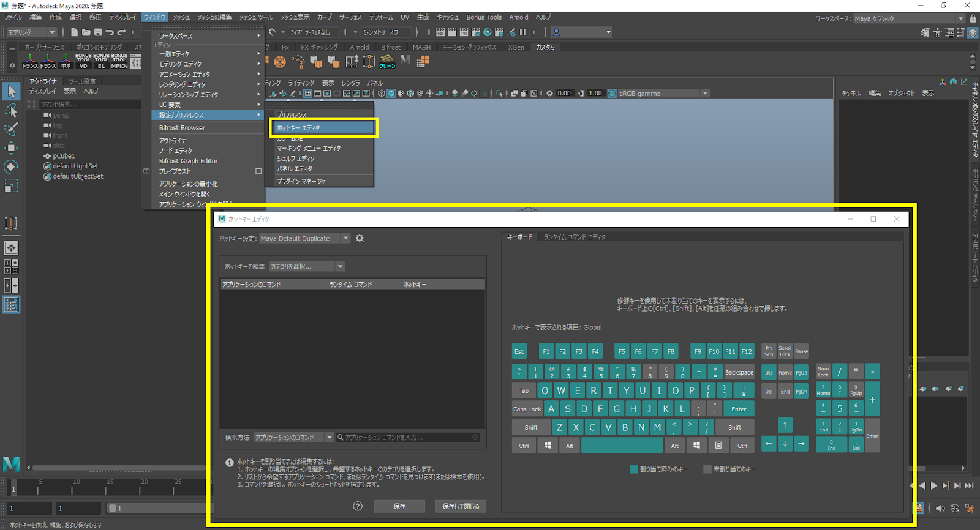The width and height of the screenshot is (980, 530).
Task: Click the 保存 button
Action: click(x=399, y=506)
